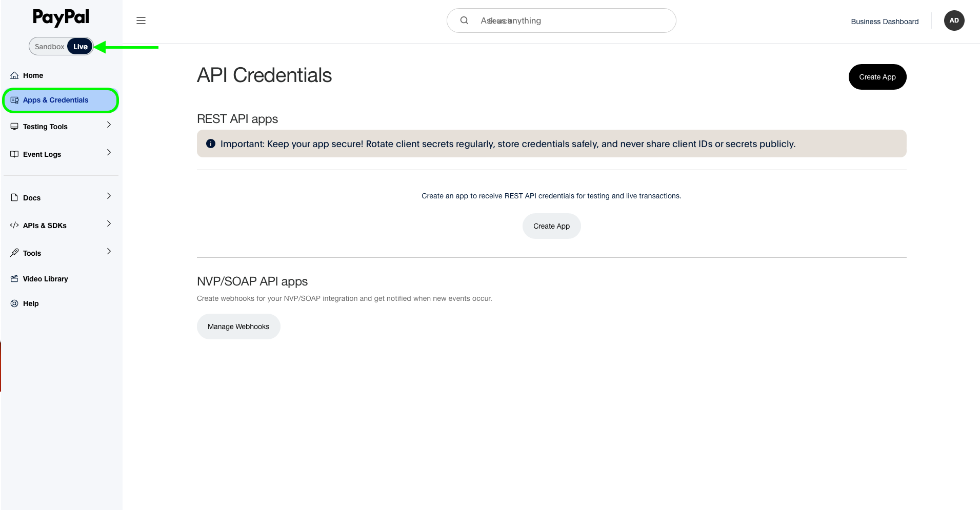Click the Video Library clapper icon

click(x=14, y=279)
